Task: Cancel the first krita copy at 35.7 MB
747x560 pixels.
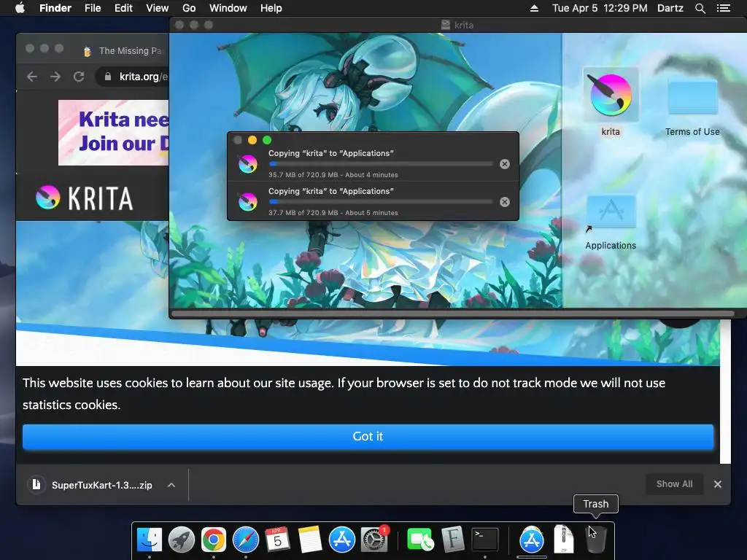Action: click(x=505, y=164)
